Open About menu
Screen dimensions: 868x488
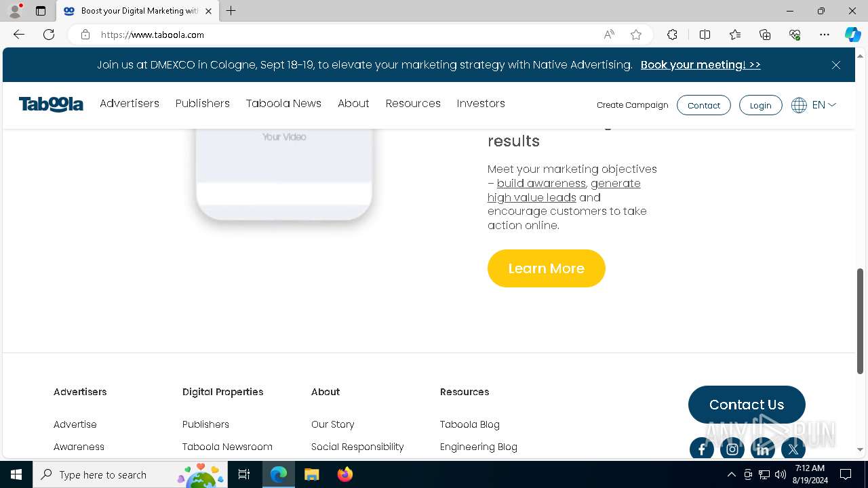pos(353,104)
